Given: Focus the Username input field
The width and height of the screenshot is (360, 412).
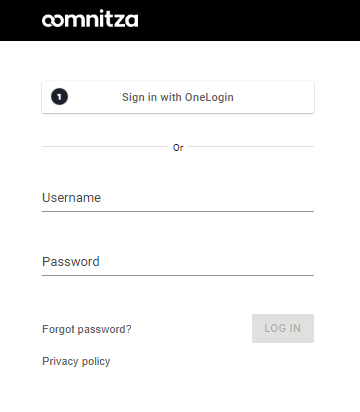Looking at the screenshot, I should tap(178, 198).
